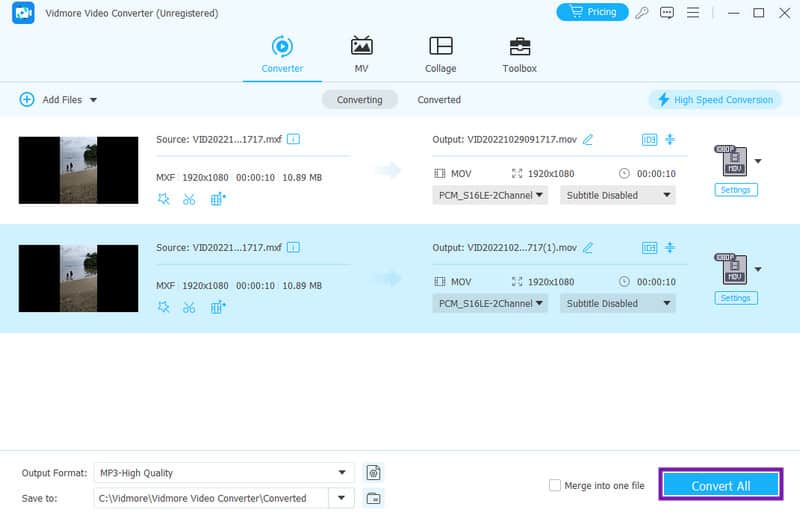Click the enhance video icon on first row

pyautogui.click(x=218, y=198)
